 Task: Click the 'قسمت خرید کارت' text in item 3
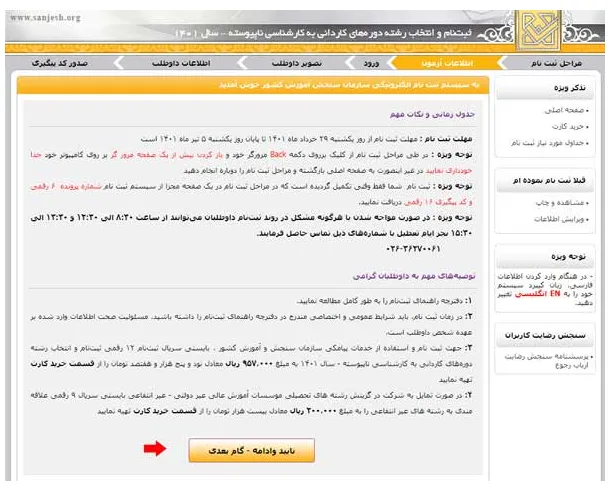[x=62, y=364]
